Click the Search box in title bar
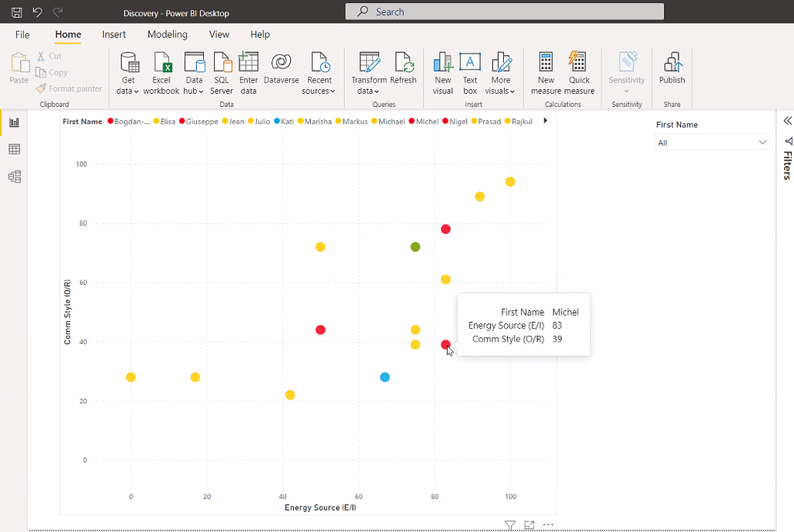Viewport: 794px width, 532px height. coord(504,12)
